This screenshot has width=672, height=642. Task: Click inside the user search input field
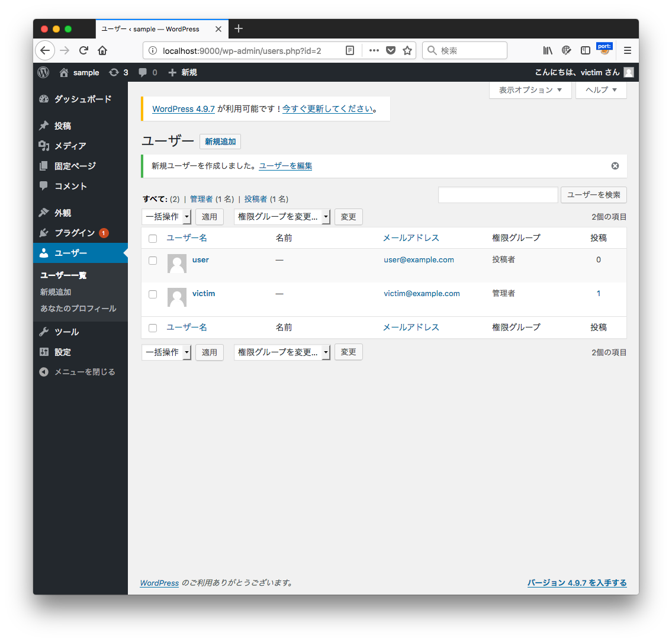(x=497, y=195)
